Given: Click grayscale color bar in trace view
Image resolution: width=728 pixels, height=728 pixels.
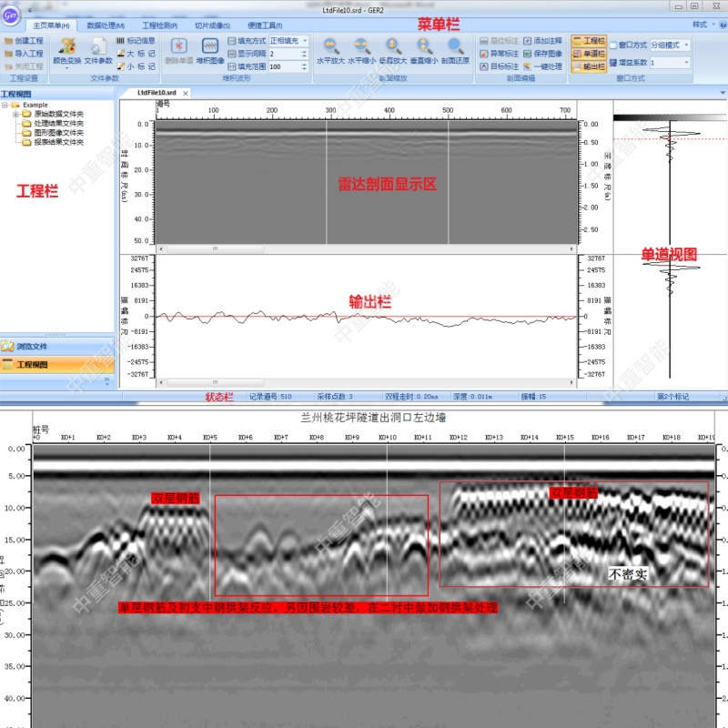Looking at the screenshot, I should [x=670, y=117].
